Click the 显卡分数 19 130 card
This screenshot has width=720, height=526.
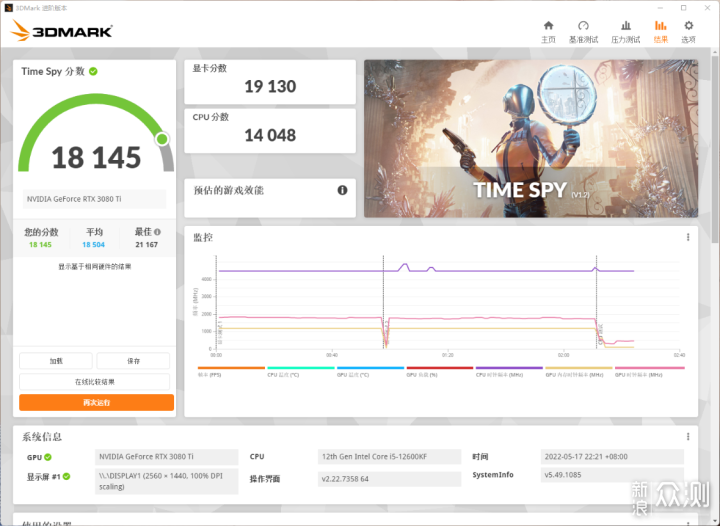270,82
